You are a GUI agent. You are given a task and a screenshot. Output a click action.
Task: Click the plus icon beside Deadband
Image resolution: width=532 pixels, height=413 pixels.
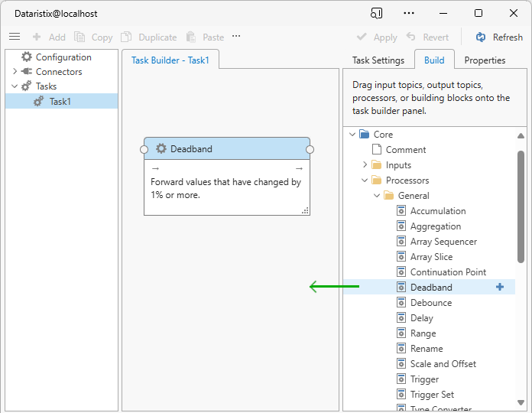500,287
